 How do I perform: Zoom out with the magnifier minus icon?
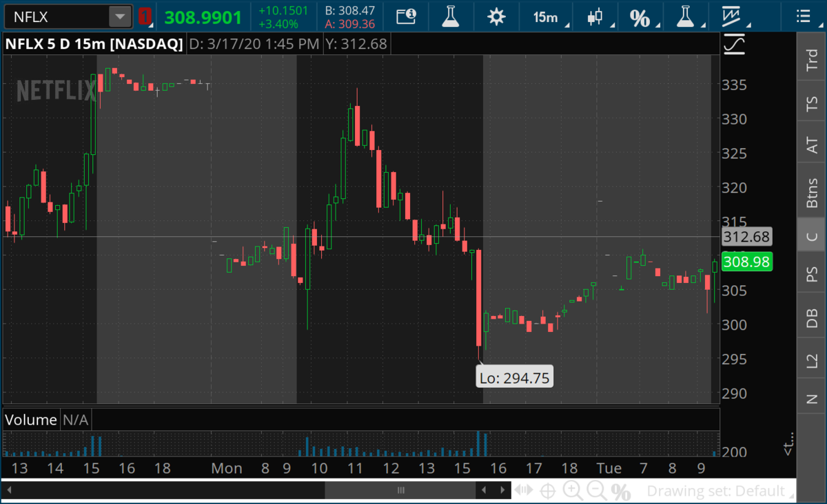(x=597, y=491)
